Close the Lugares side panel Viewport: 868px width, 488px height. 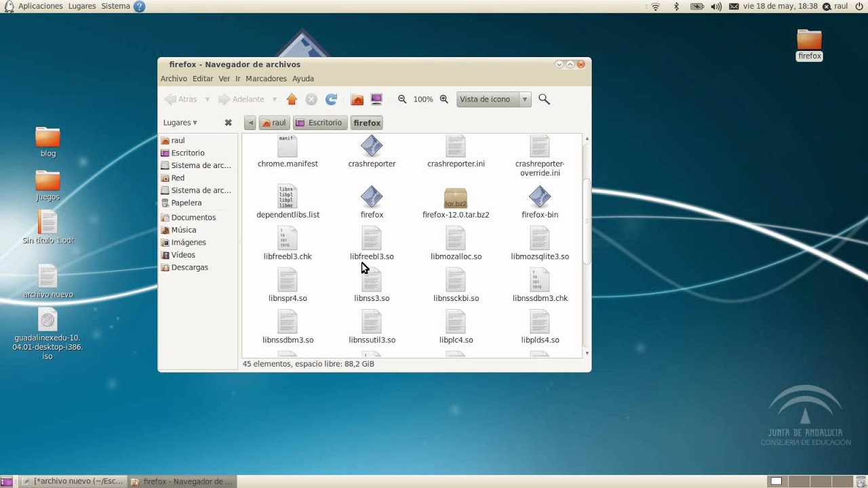tap(229, 123)
